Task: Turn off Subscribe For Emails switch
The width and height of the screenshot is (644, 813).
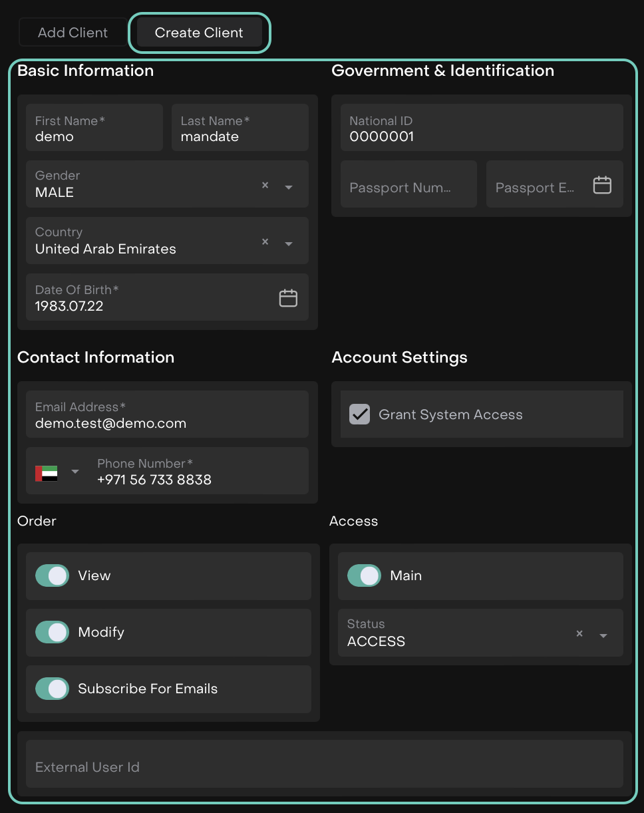Action: (x=52, y=689)
